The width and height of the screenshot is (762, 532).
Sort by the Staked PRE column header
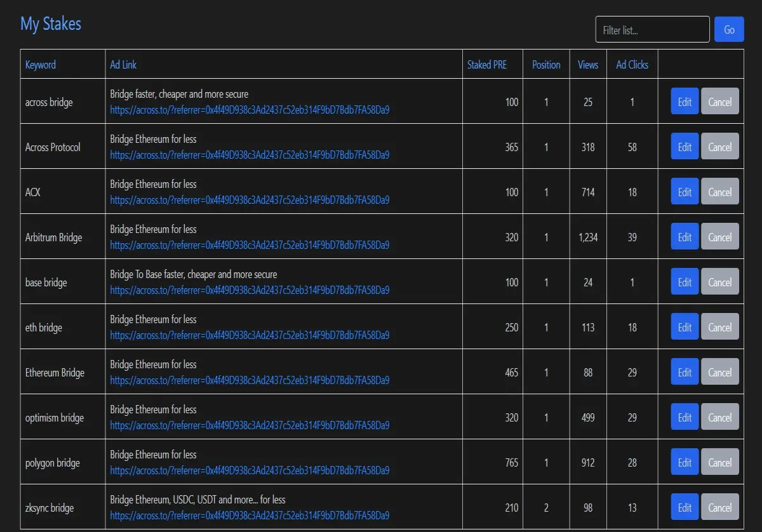(487, 65)
